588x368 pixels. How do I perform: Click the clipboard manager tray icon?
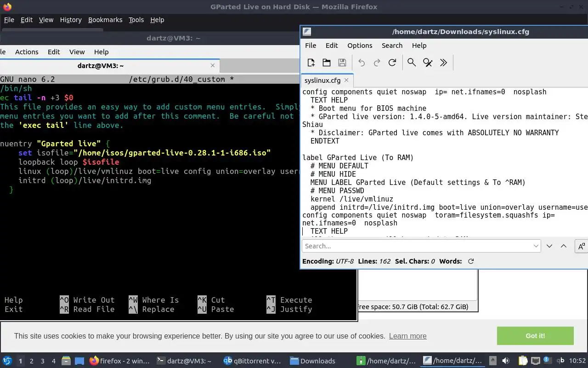(523, 361)
